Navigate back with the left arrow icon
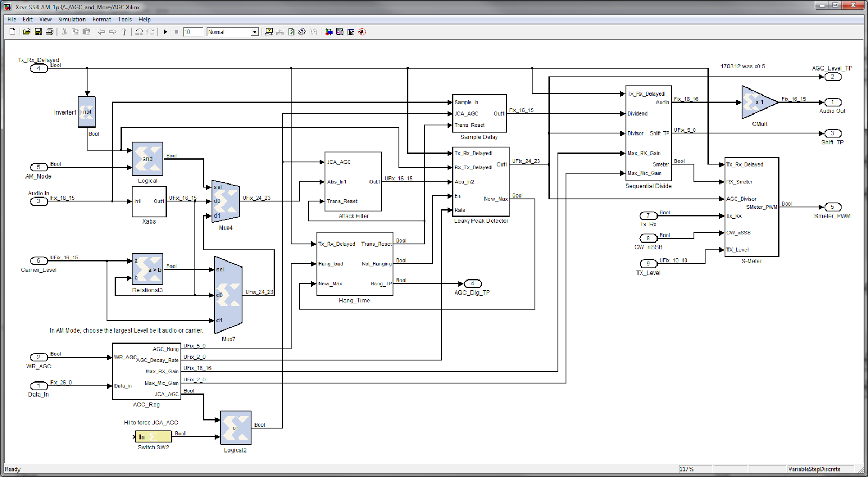The width and height of the screenshot is (868, 477). pos(101,32)
